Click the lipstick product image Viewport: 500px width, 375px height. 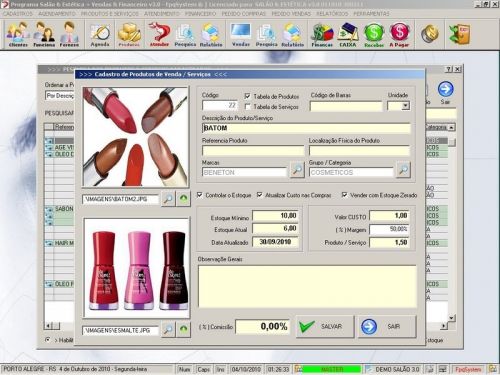(x=136, y=137)
